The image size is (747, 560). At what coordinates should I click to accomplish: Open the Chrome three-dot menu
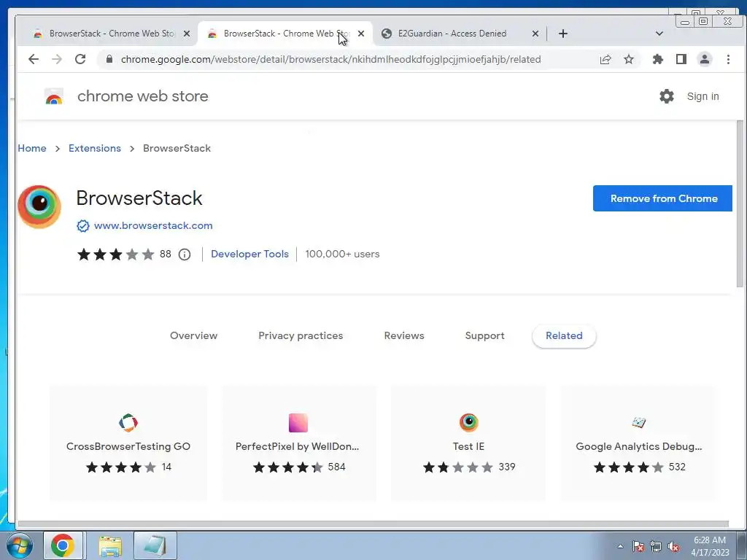coord(728,59)
